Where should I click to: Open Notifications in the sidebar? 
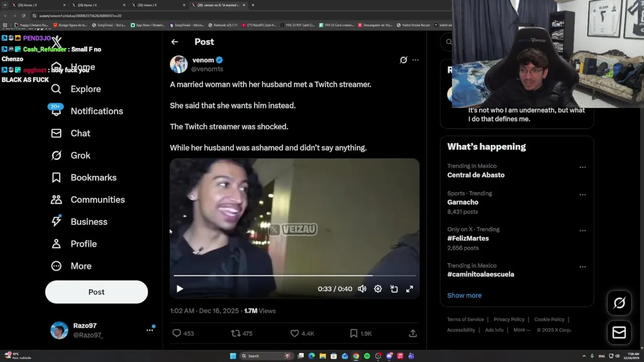(x=87, y=111)
